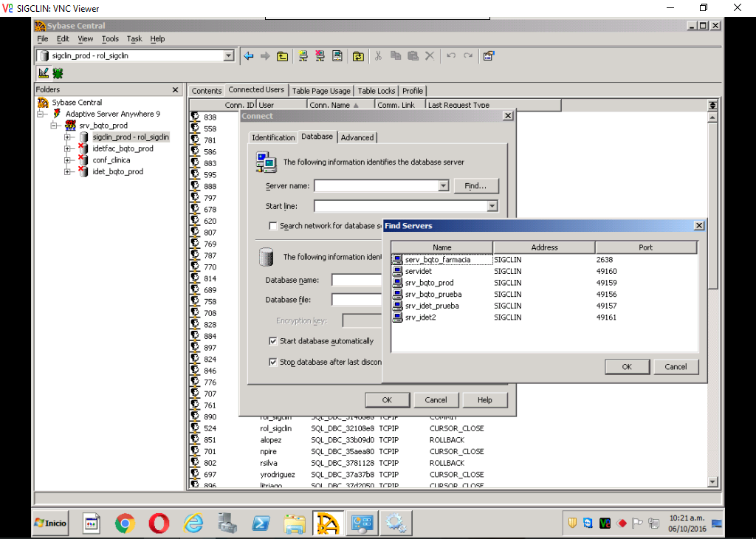Click the TeamViewer tray icon
This screenshot has width=756, height=539.
coord(588,523)
